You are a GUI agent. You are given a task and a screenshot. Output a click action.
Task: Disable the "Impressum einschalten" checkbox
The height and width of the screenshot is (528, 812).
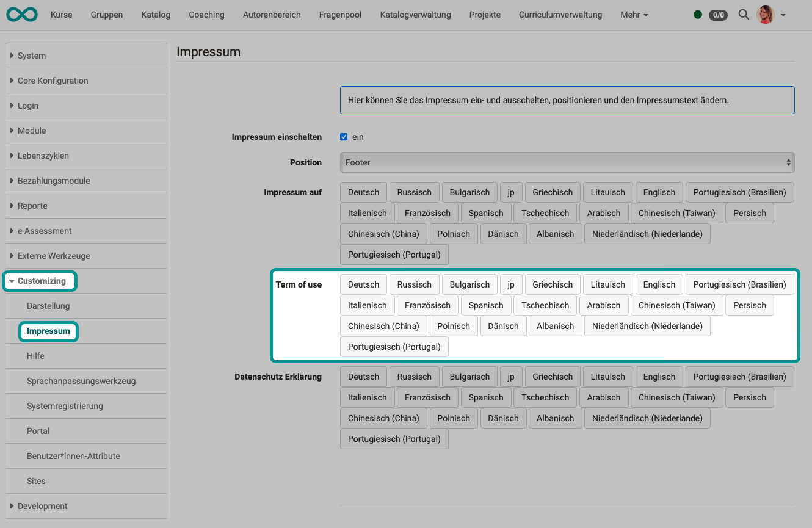[x=344, y=137]
